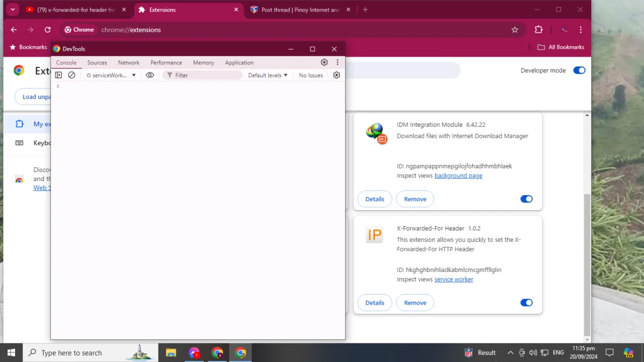644x362 pixels.
Task: Click the X-Forwarded-For IP icon
Action: pos(374,235)
